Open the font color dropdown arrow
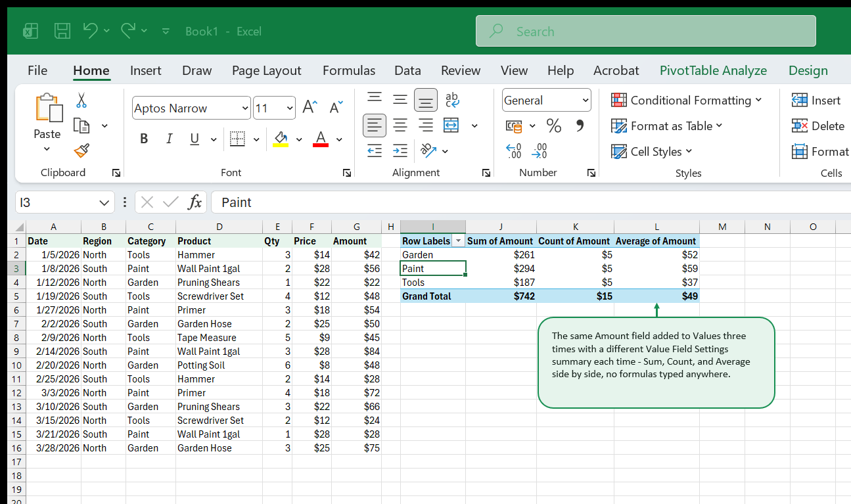851x504 pixels. coord(339,139)
